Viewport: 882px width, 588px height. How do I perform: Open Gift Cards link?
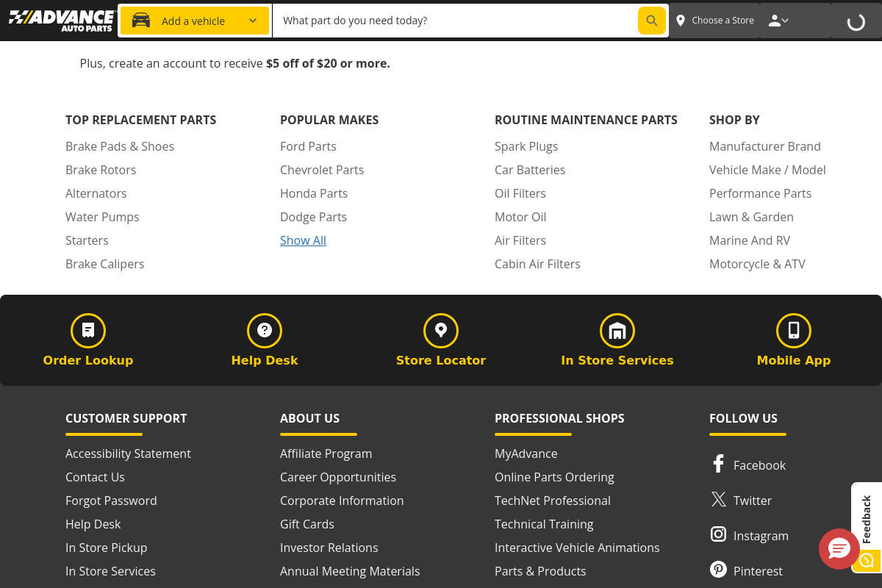point(307,524)
